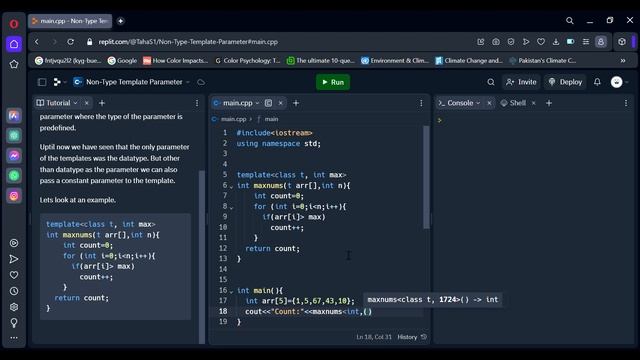Open the Replit search icon
The height and width of the screenshot is (360, 640).
click(491, 82)
